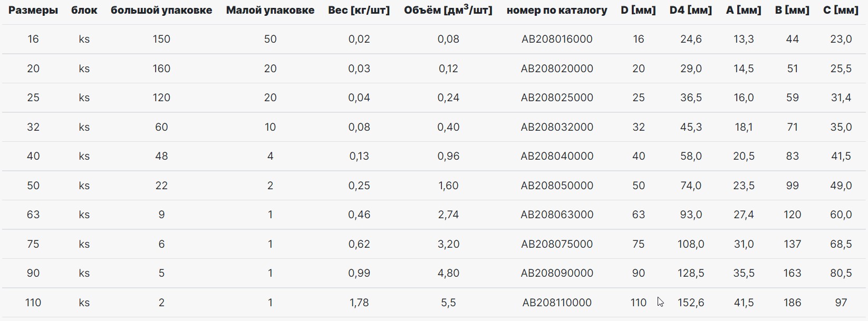
Task: Select catalog number AB208075000
Action: (x=557, y=244)
